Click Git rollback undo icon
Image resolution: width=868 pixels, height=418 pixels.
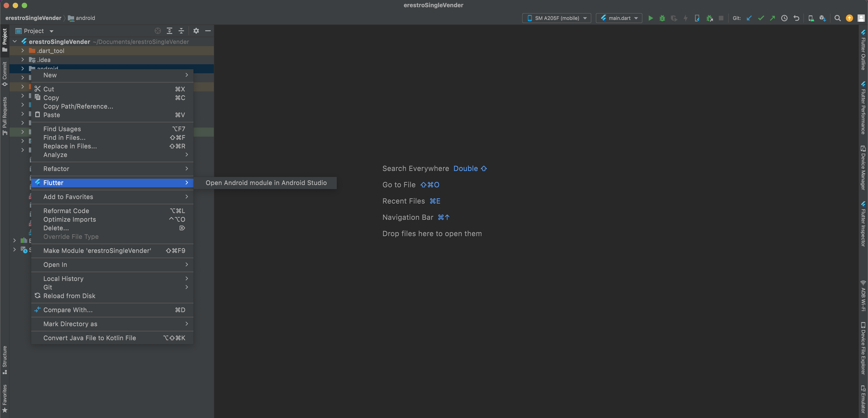tap(796, 18)
